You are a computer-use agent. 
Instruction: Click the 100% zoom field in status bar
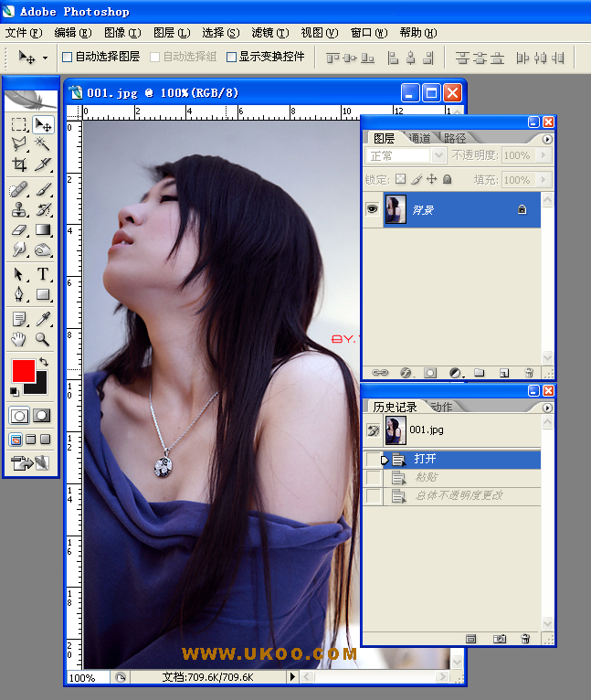pos(87,677)
